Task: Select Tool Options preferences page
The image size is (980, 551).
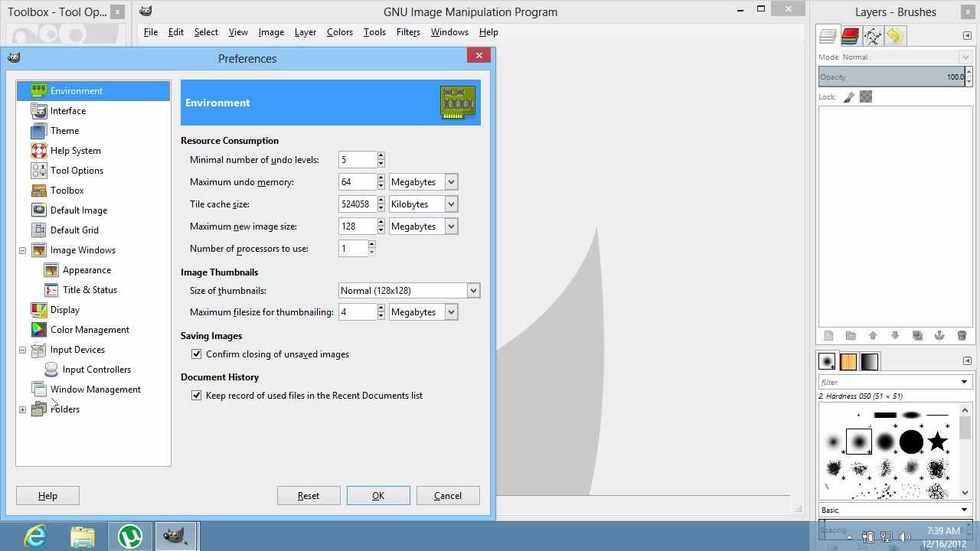Action: coord(77,171)
